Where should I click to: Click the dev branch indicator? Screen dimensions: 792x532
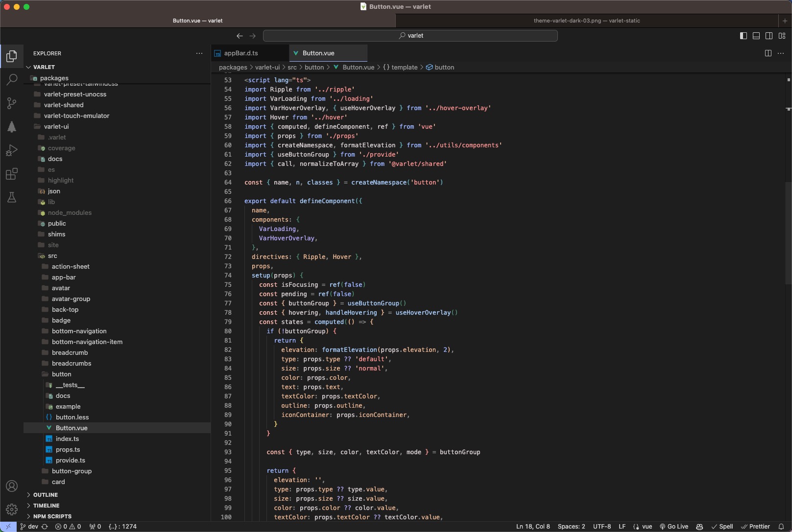[x=29, y=527]
